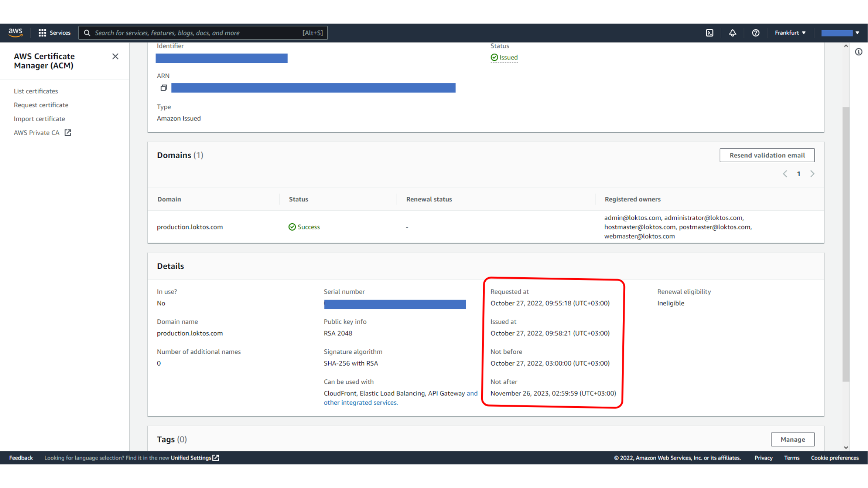Click the Requested at timestamp value
The height and width of the screenshot is (488, 868).
pos(550,303)
